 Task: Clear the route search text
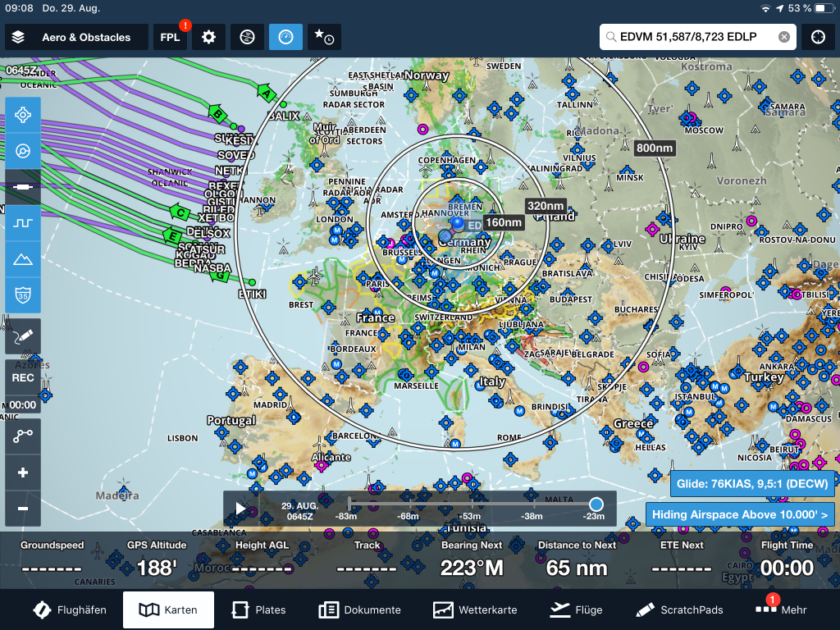pos(783,37)
